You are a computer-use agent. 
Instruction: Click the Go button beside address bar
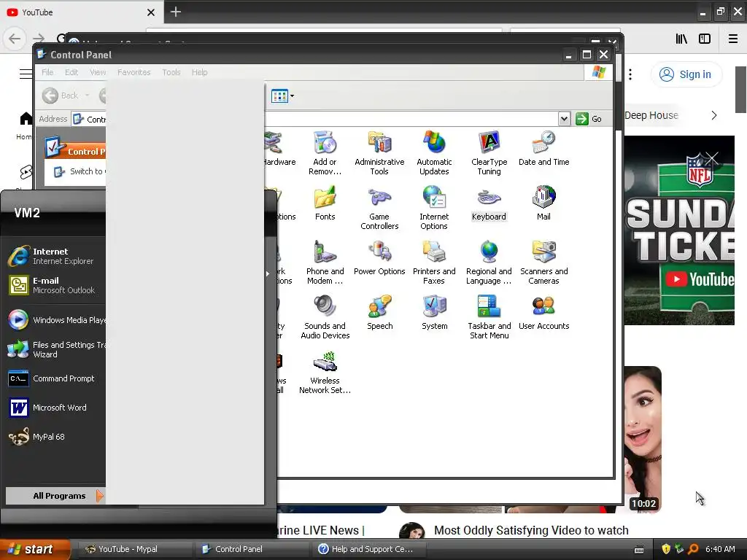[589, 119]
